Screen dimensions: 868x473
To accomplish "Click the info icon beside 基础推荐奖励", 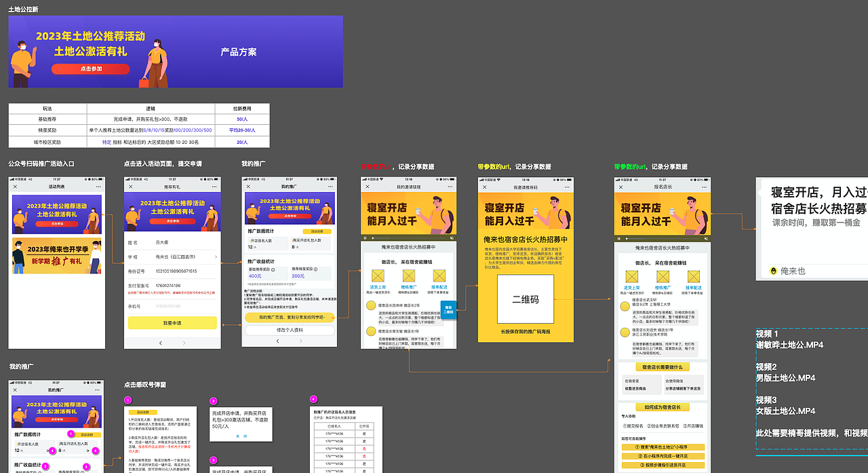I will coord(274,269).
